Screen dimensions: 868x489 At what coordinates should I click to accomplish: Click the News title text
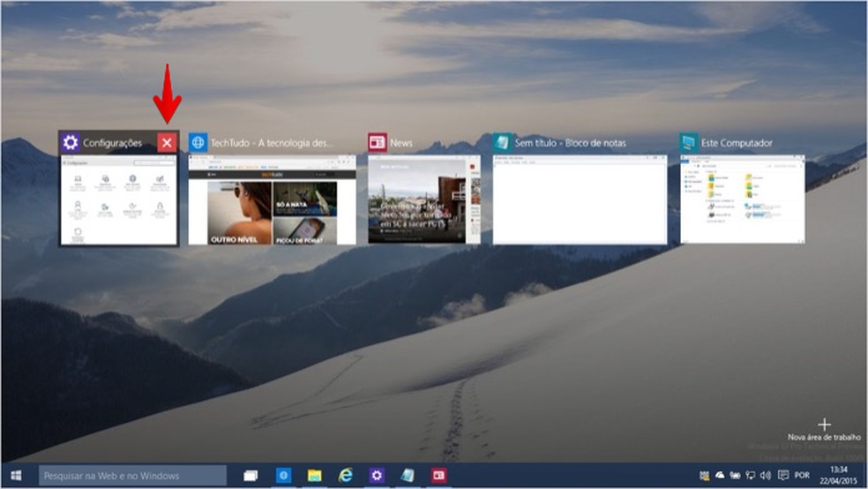click(400, 143)
